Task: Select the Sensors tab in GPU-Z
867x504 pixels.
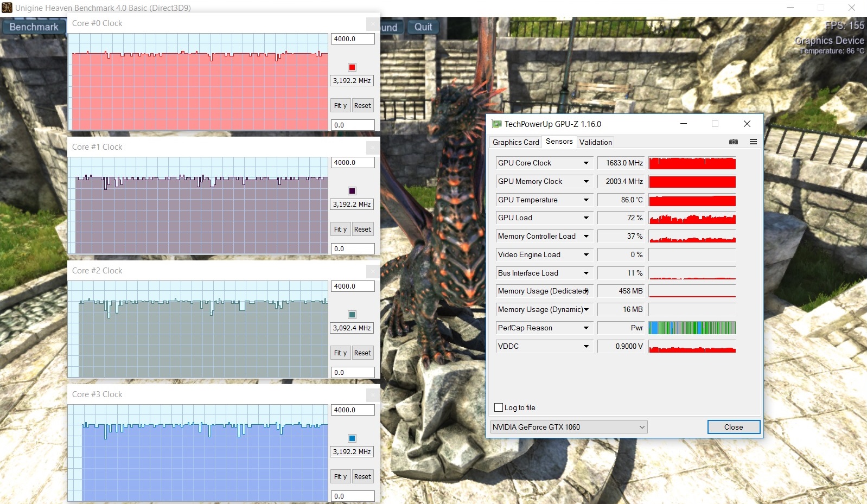Action: [x=559, y=141]
